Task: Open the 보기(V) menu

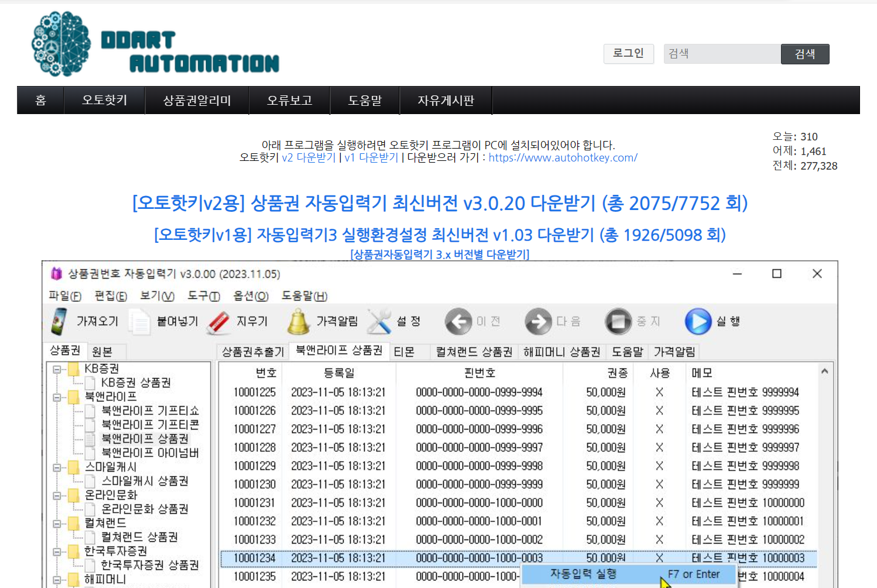Action: (157, 296)
